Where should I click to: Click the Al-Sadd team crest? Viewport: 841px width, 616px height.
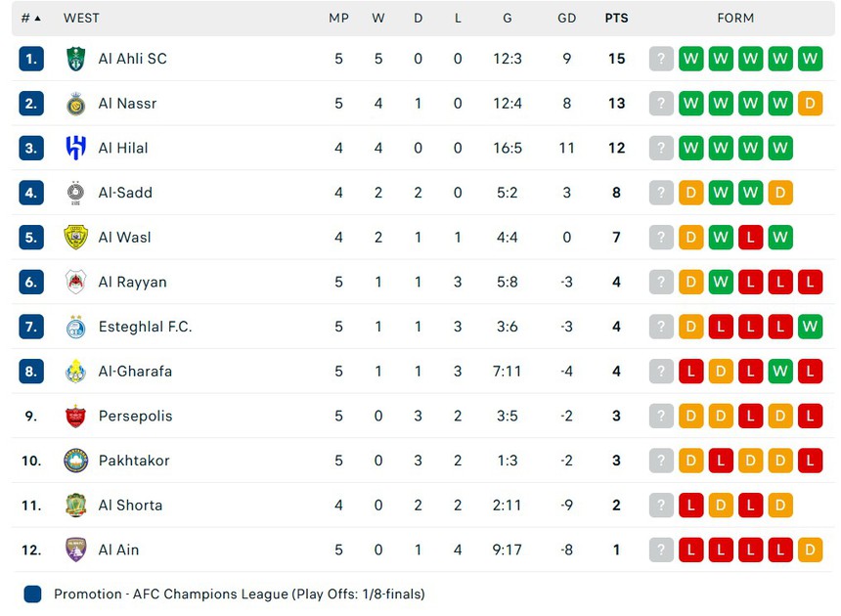pyautogui.click(x=76, y=193)
